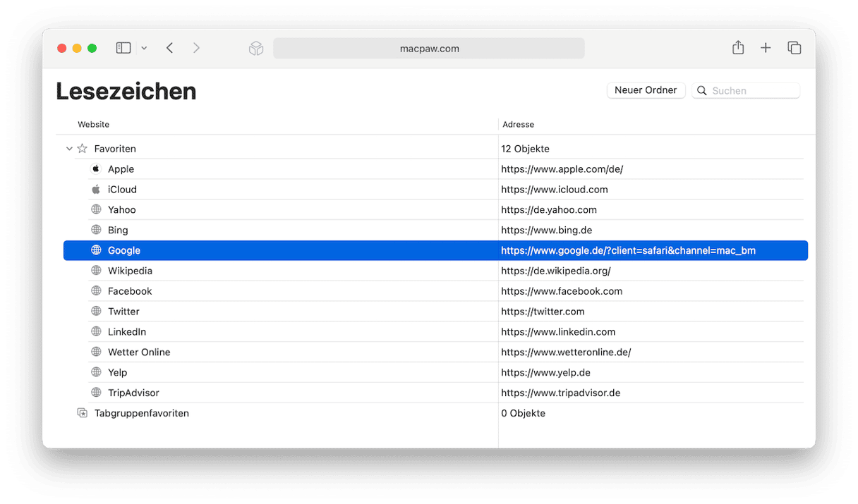Open the sidebar options dropdown chevron
This screenshot has width=858, height=504.
pos(144,48)
